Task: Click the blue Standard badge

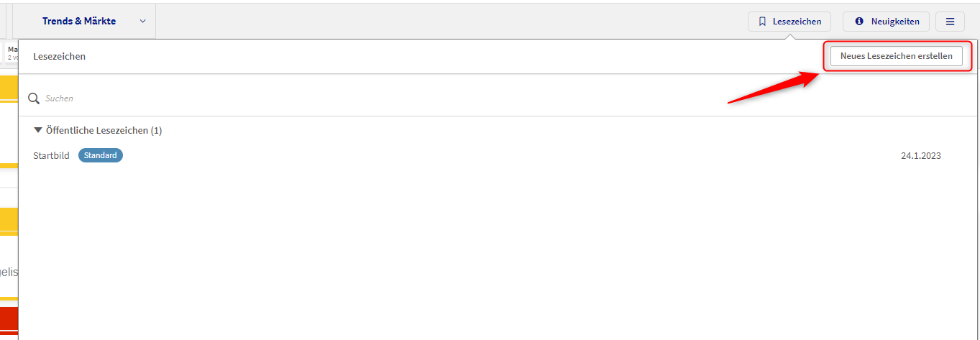Action: point(101,155)
